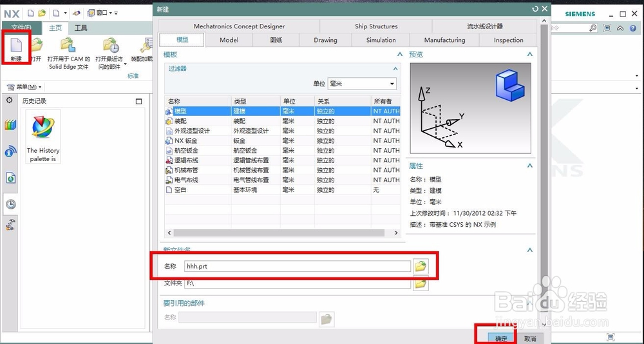This screenshot has width=644, height=344.
Task: Click the 取消 cancel button
Action: 530,339
